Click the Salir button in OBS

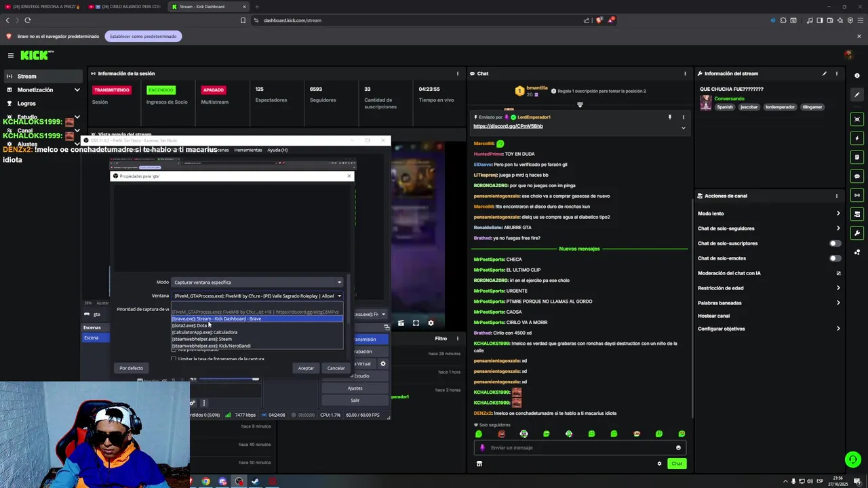[355, 401]
